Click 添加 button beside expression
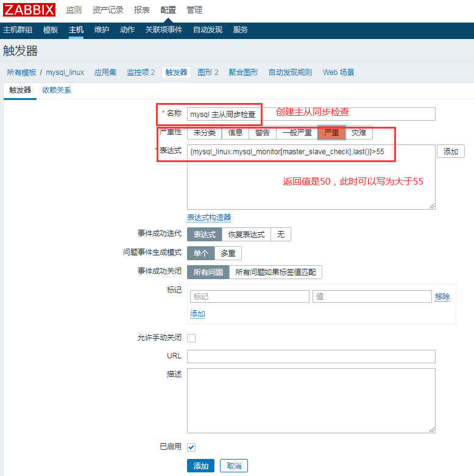474x476 pixels. [451, 152]
